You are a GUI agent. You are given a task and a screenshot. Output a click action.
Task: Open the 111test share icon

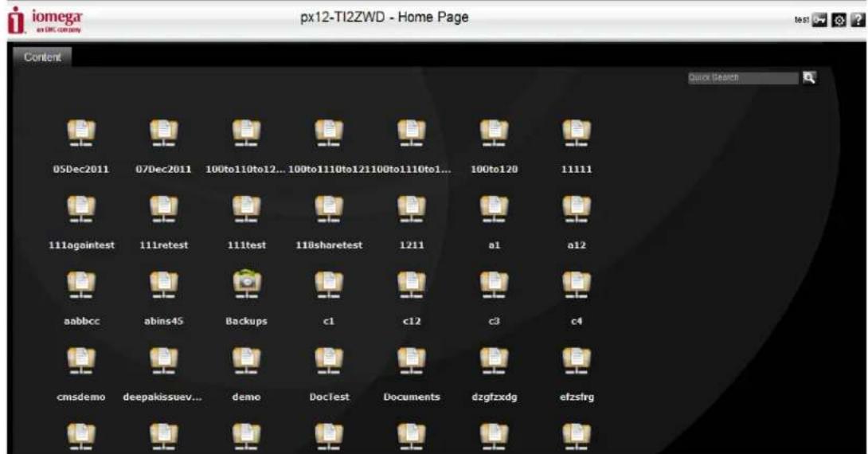click(246, 209)
